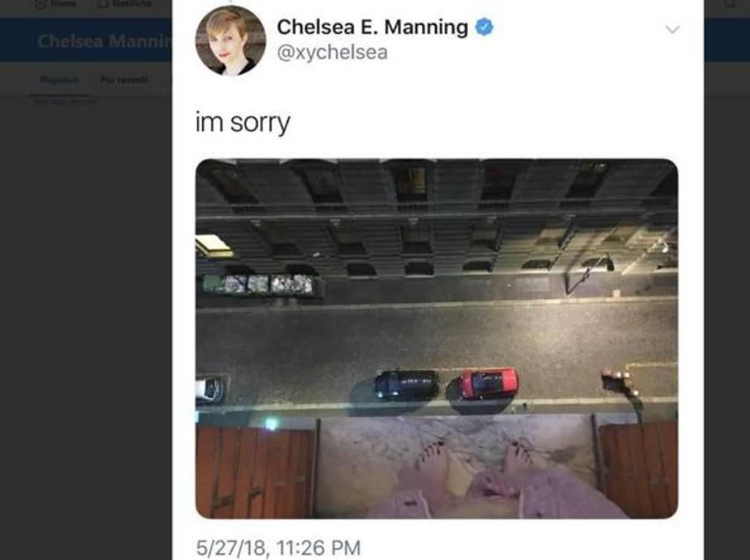Screen dimensions: 750x560
Task: Open the 5/27/18 11:26 PM timestamp
Action: point(278,548)
